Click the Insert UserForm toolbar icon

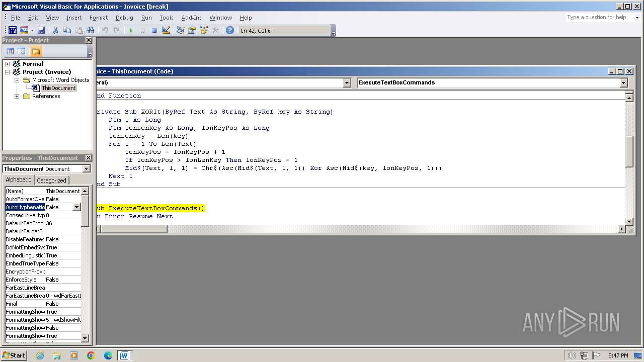(24, 31)
